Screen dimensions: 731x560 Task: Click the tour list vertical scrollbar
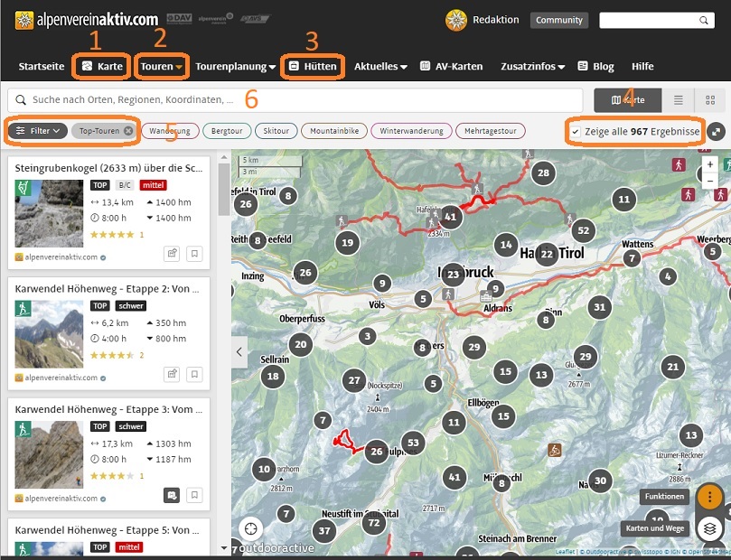coord(224,189)
